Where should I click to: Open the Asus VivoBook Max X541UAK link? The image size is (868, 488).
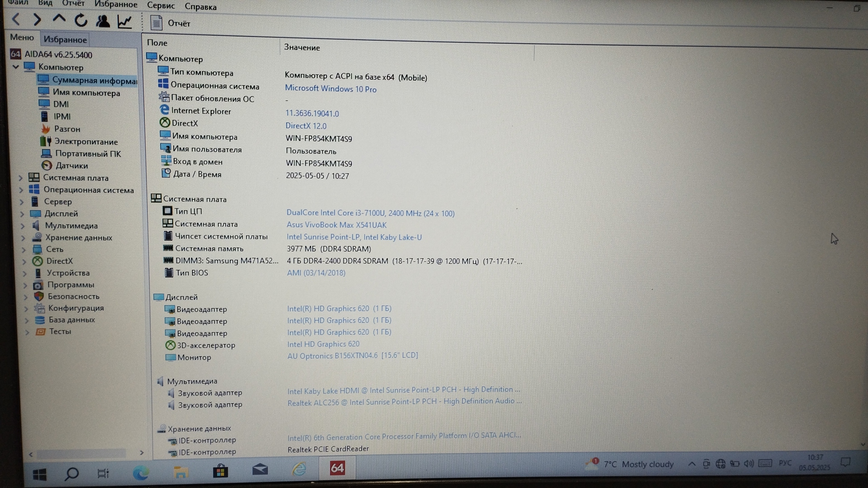[336, 225]
